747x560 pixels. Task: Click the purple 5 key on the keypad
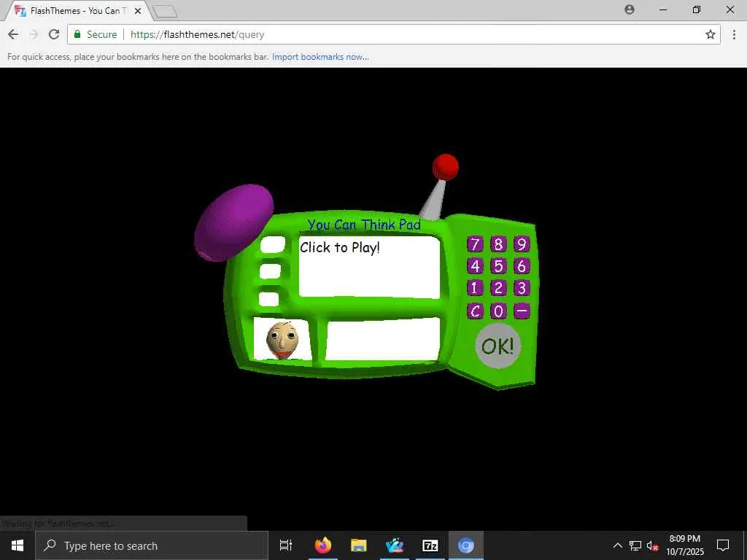click(x=498, y=265)
